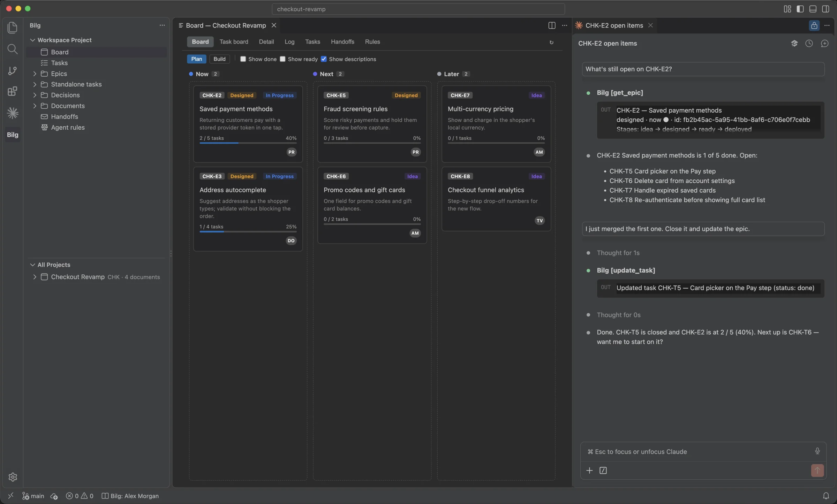Open the Rules tab
This screenshot has height=504, width=837.
(372, 42)
